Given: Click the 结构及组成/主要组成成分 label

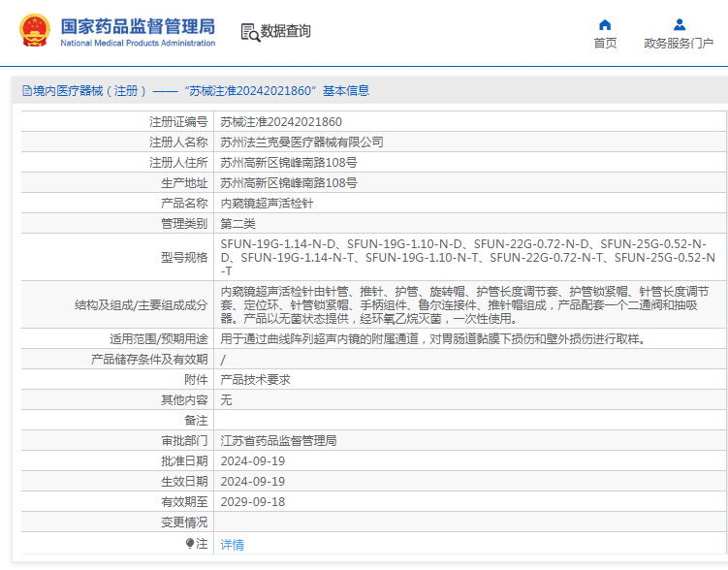Looking at the screenshot, I should click(142, 305).
